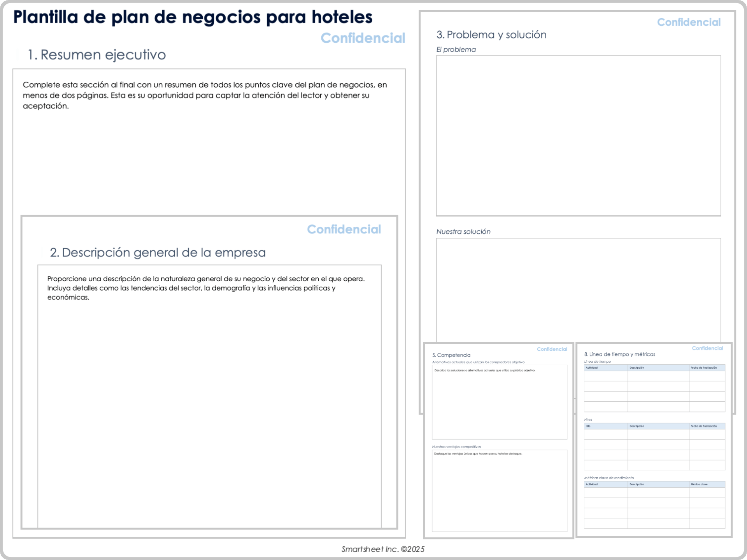
Task: Click the 'Confidencial' label on the Línea de tiempo page
Action: tap(707, 348)
